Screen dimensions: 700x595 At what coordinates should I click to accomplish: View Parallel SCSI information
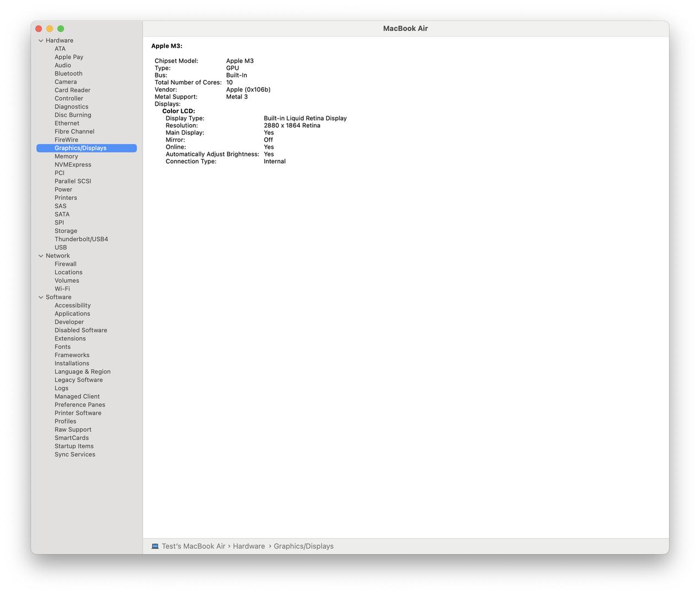[x=73, y=181]
